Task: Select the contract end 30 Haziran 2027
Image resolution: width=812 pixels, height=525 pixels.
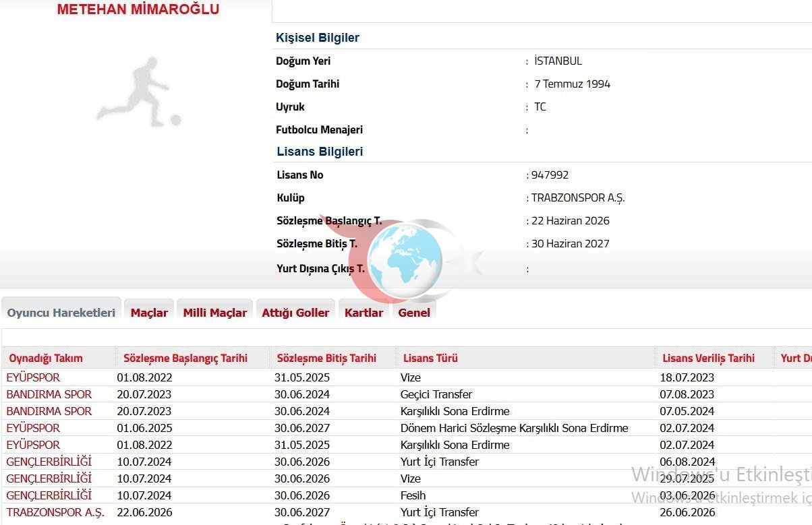Action: click(571, 243)
